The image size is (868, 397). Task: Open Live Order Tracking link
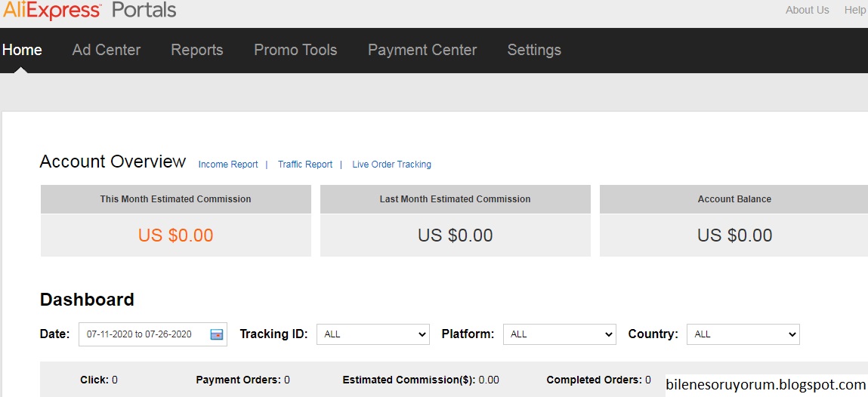391,165
